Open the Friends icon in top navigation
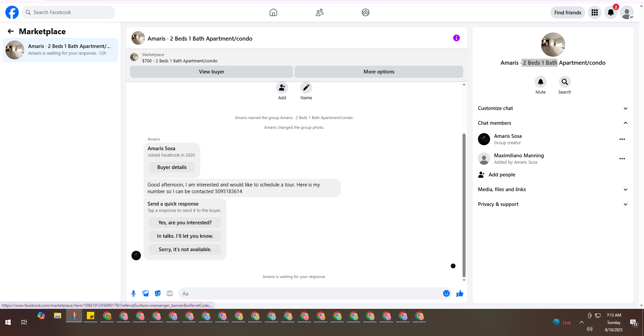Image resolution: width=644 pixels, height=336 pixels. click(x=320, y=12)
